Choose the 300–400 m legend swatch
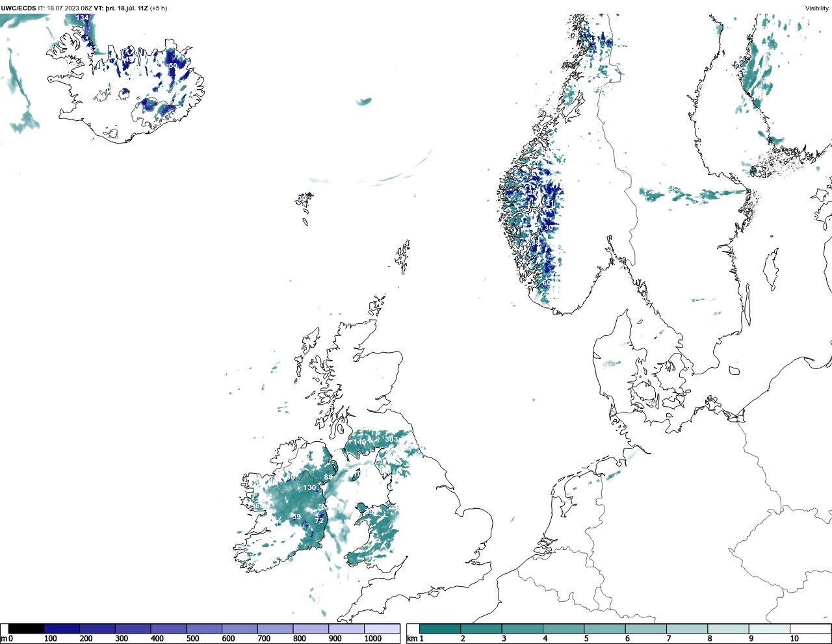832x644 pixels. click(133, 628)
